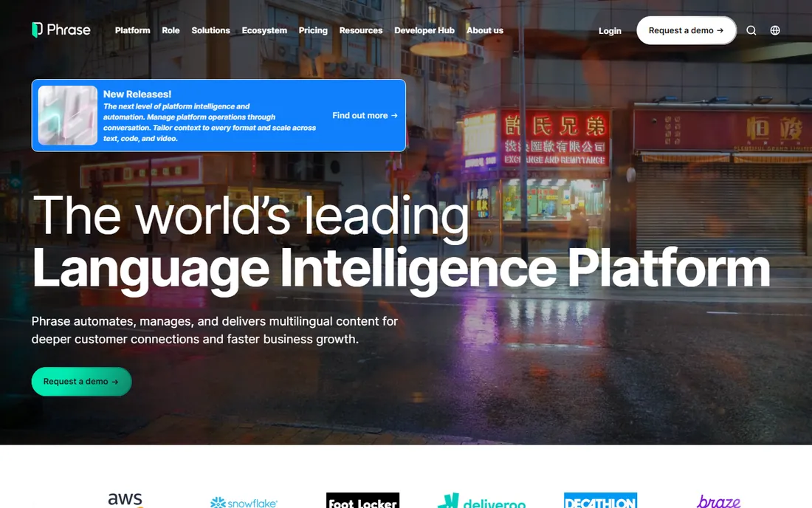Click the Braze logo

tap(719, 501)
